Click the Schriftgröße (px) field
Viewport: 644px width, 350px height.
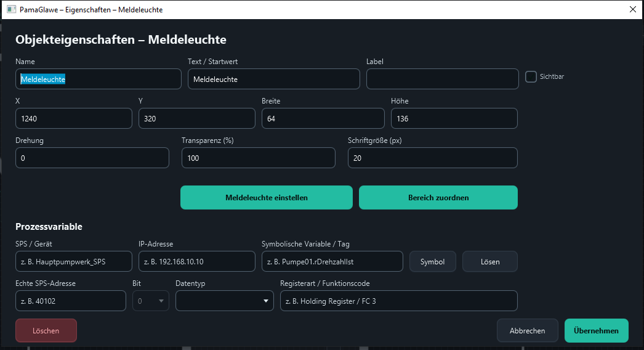point(432,158)
